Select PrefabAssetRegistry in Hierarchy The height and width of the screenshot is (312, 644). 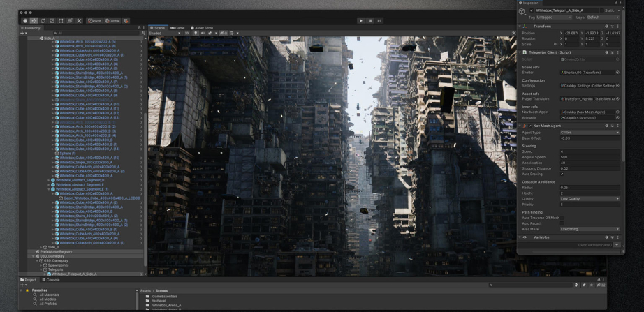56,252
